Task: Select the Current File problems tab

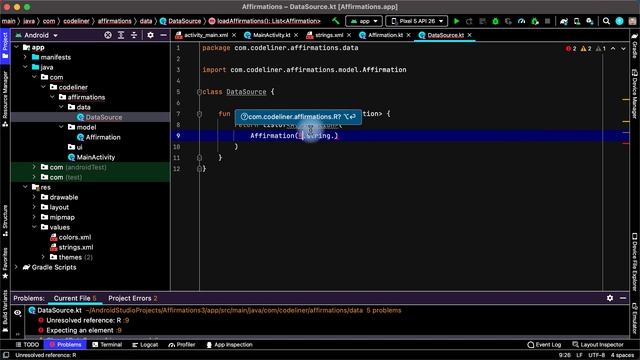Action: point(75,298)
